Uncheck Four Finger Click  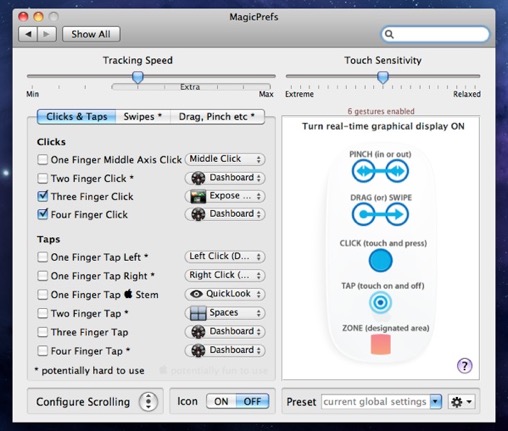42,214
